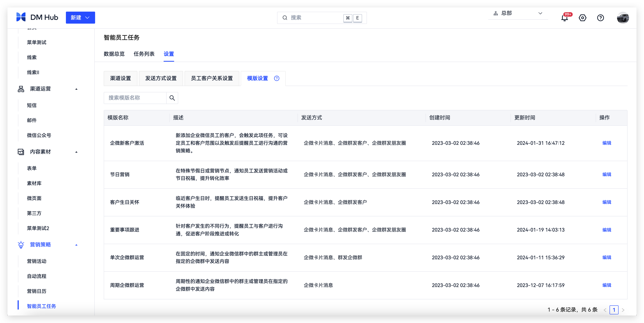The image size is (644, 323).
Task: Click the help icon beside 模版设置
Action: tap(277, 78)
